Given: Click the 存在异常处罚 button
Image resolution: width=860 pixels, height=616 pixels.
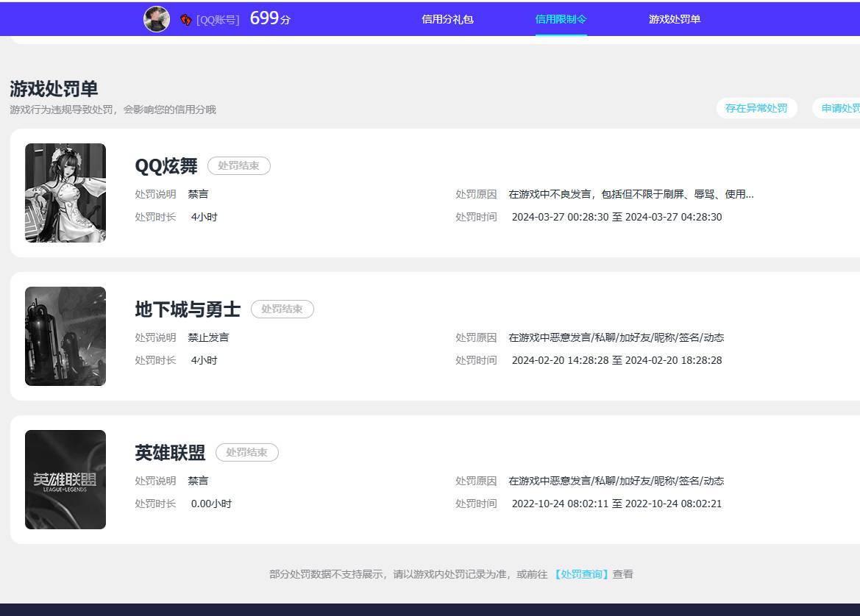Looking at the screenshot, I should pos(757,107).
